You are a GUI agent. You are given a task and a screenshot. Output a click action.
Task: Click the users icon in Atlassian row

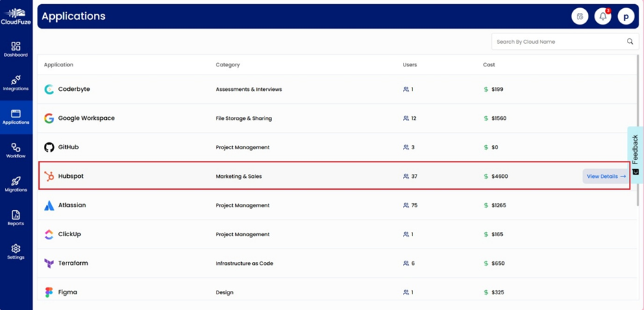(x=406, y=205)
